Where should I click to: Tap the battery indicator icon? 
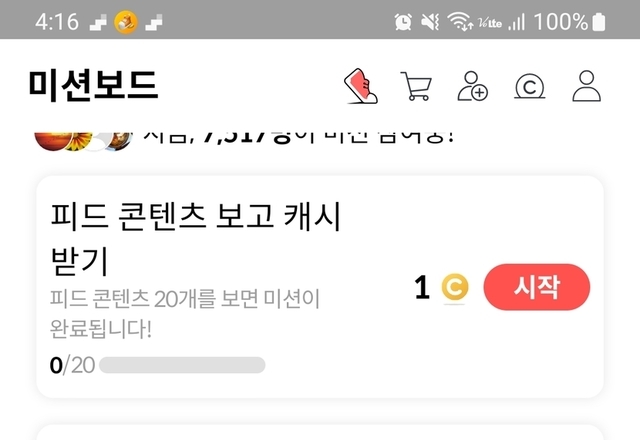598,22
